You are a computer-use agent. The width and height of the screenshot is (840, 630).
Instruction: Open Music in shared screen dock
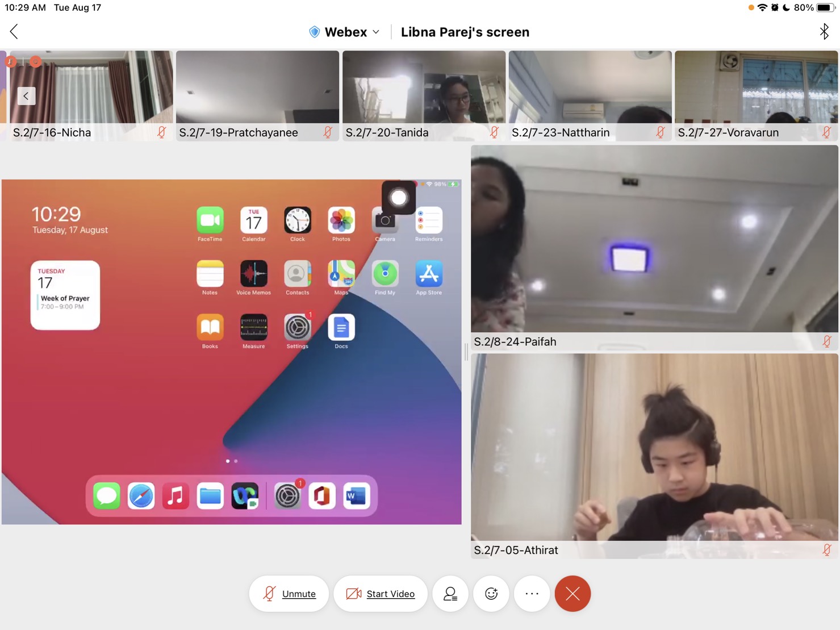point(176,496)
